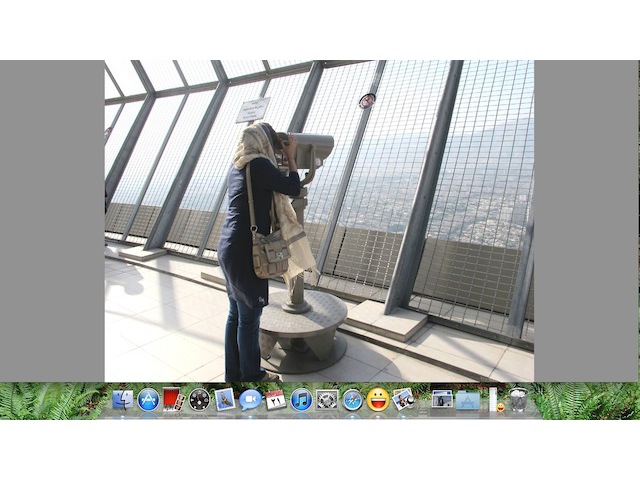The image size is (640, 480).
Task: Switch to Preview app in dock
Action: 403,400
